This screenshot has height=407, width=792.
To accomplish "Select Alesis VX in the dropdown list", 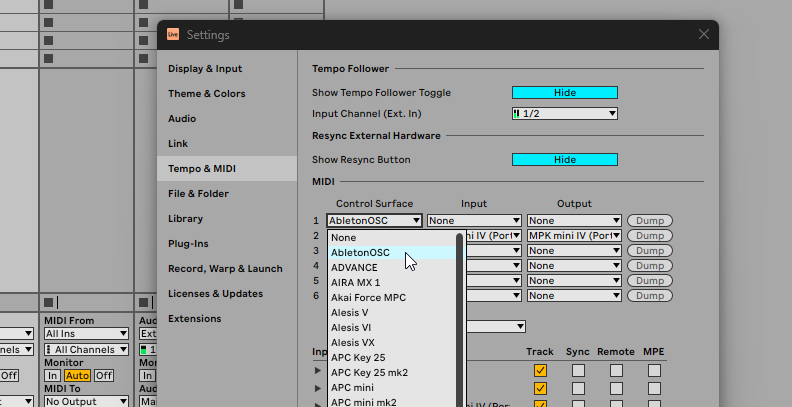I will (392, 342).
